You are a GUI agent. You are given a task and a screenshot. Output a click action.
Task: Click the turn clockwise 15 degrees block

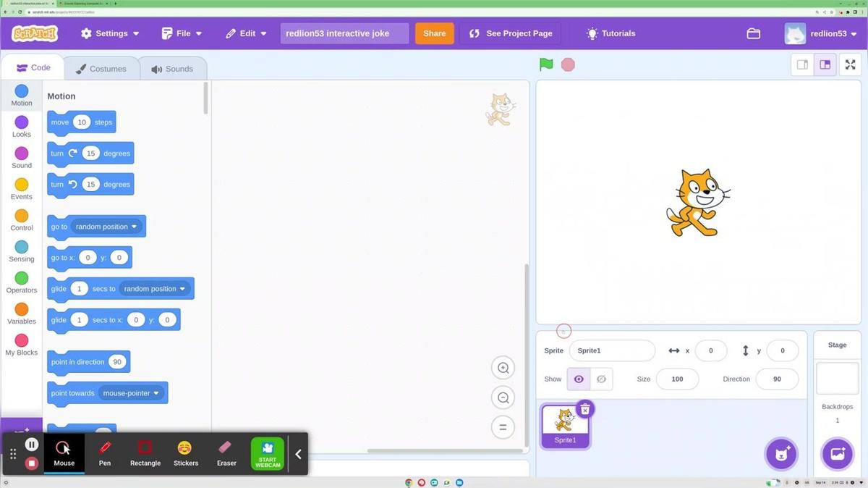90,154
